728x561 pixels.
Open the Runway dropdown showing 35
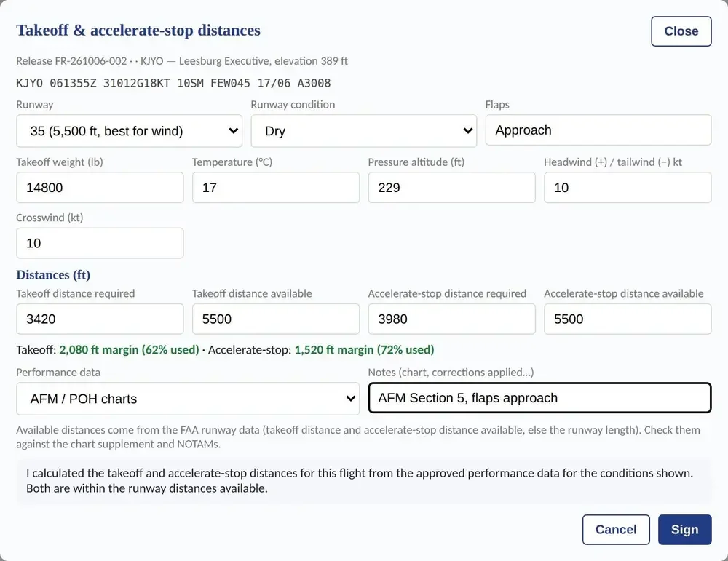pos(129,131)
